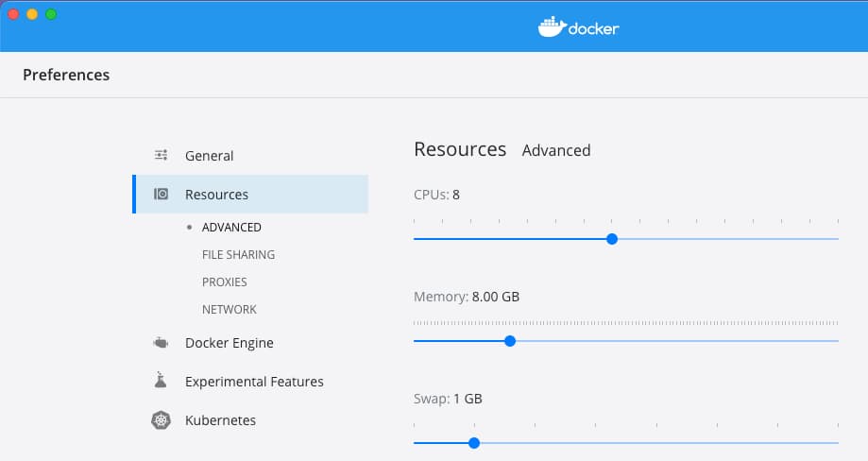Close the window with red button

coord(13,14)
